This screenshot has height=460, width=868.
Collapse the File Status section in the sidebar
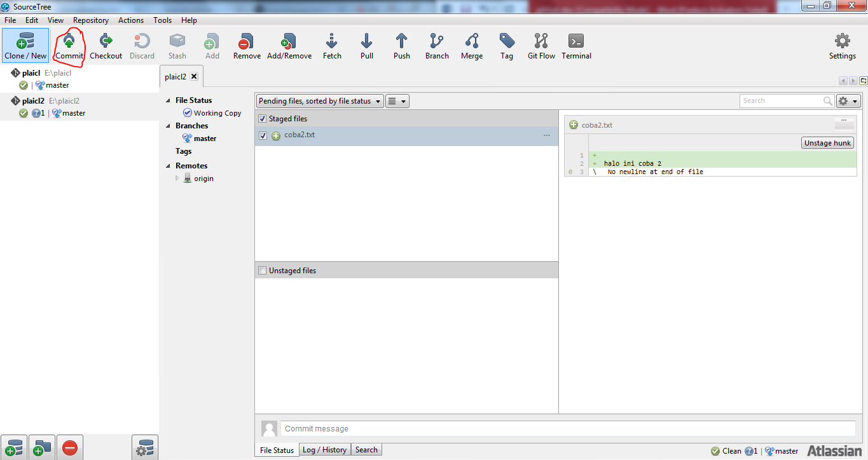tap(169, 100)
